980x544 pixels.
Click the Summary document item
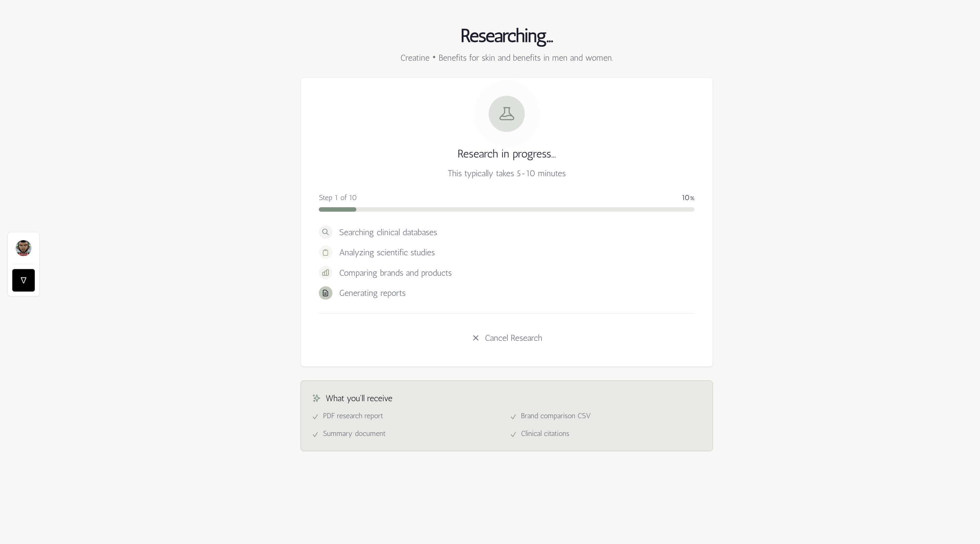coord(354,433)
